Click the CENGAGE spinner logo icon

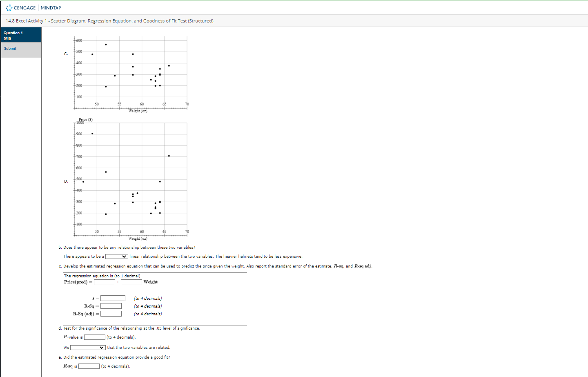click(8, 7)
